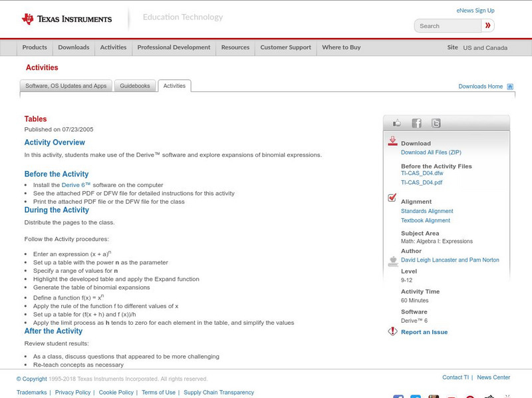Share the activity on Facebook
The image size is (532, 398).
(417, 122)
